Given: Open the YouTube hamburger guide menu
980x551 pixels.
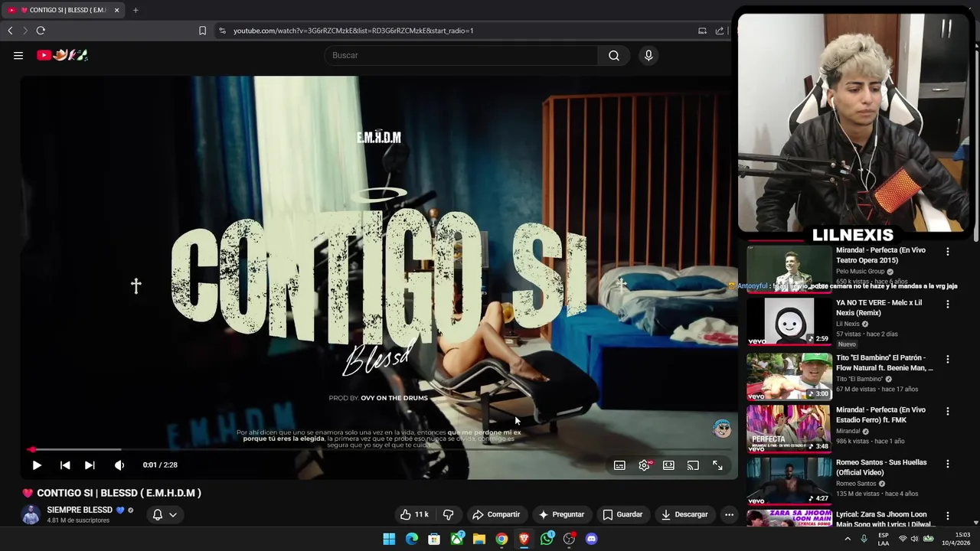Looking at the screenshot, I should coord(18,55).
